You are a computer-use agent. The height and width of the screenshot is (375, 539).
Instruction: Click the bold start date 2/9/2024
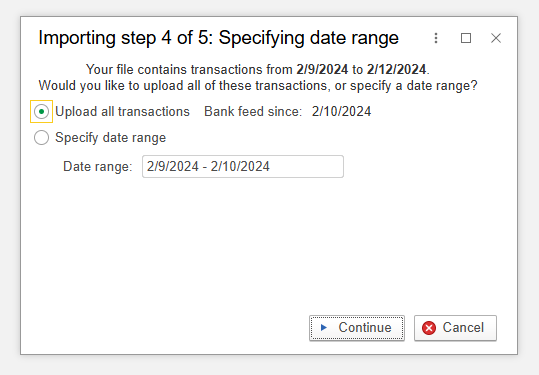click(322, 70)
